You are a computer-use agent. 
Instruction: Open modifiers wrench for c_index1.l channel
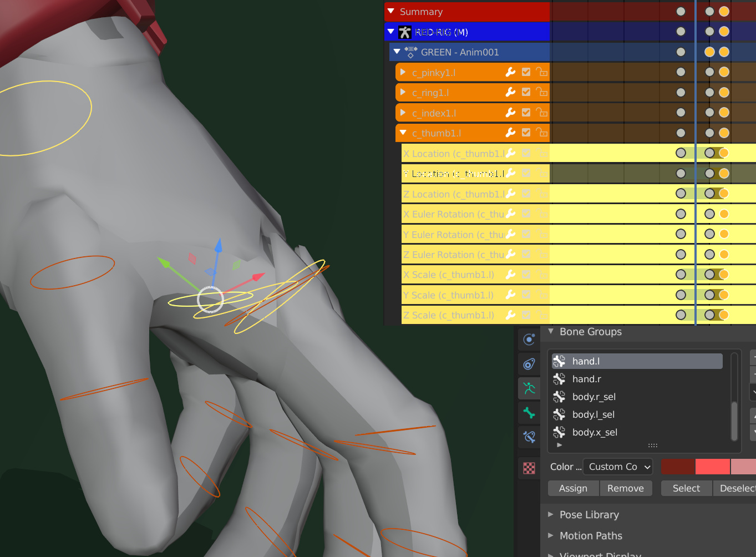click(511, 113)
